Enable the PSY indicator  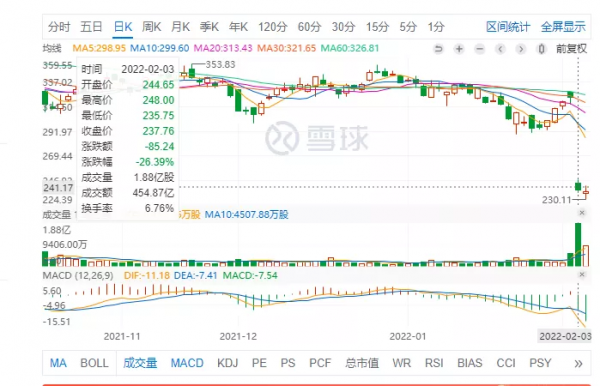tap(540, 363)
